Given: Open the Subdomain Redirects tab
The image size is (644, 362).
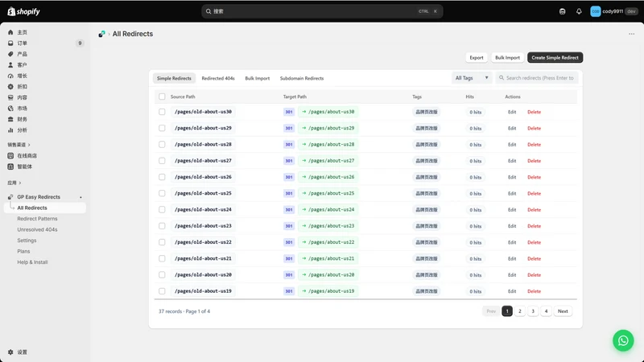Looking at the screenshot, I should tap(302, 78).
